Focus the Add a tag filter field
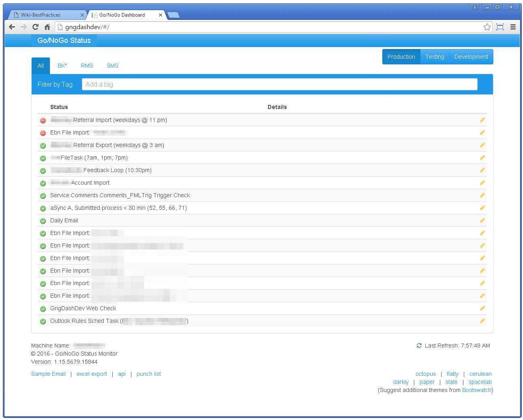 [279, 84]
